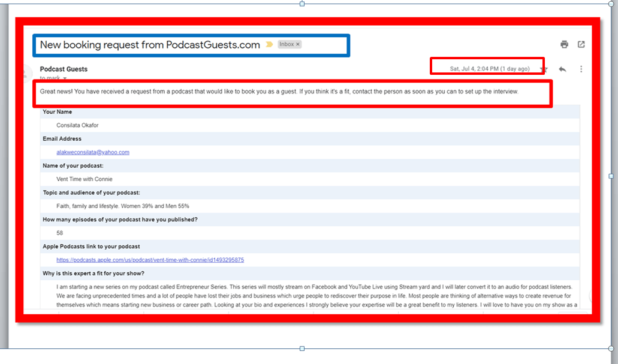Star this email message
Viewport: 618px width, 364px height.
coord(544,70)
